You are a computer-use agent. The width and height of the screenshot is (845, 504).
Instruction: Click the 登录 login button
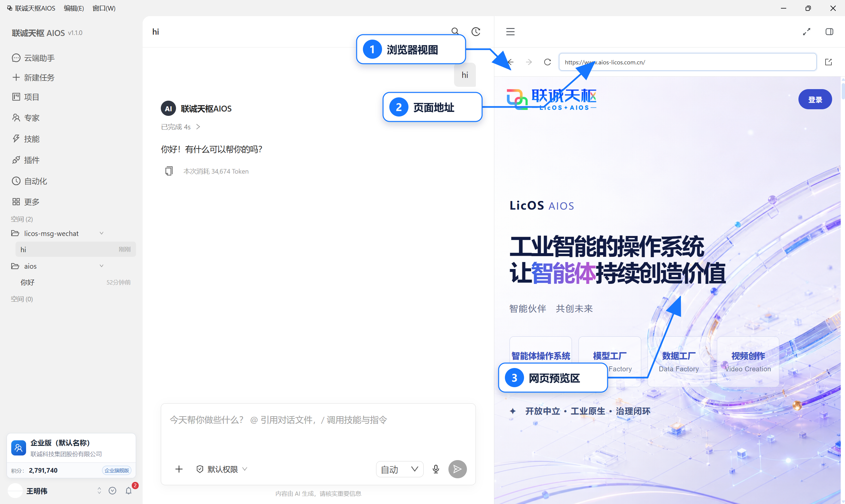(x=815, y=99)
